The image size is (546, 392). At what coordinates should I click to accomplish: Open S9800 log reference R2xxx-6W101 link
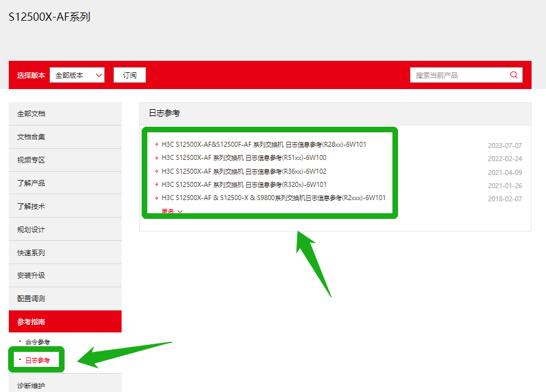[x=274, y=198]
